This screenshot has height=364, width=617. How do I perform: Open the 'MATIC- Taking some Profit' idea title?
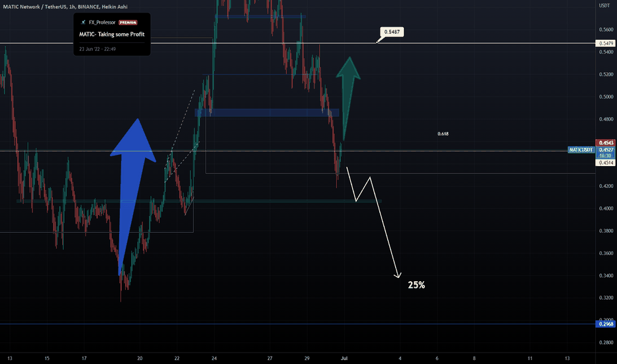click(112, 34)
